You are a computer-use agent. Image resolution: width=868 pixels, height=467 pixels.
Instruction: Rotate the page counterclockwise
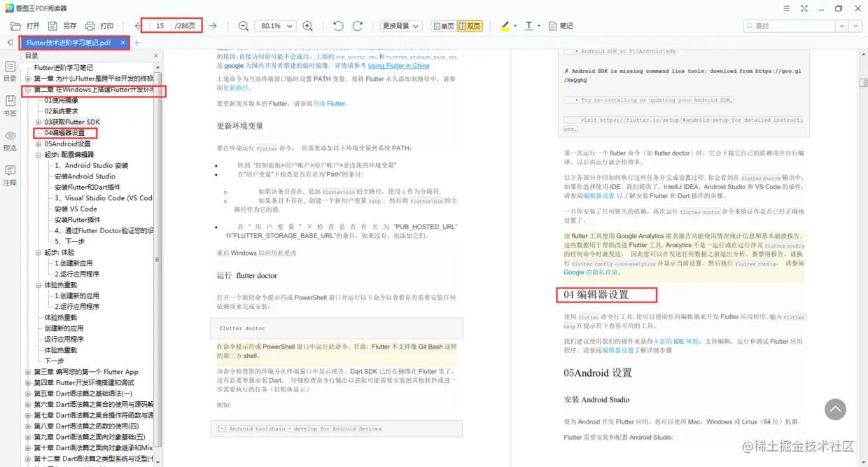pos(338,26)
